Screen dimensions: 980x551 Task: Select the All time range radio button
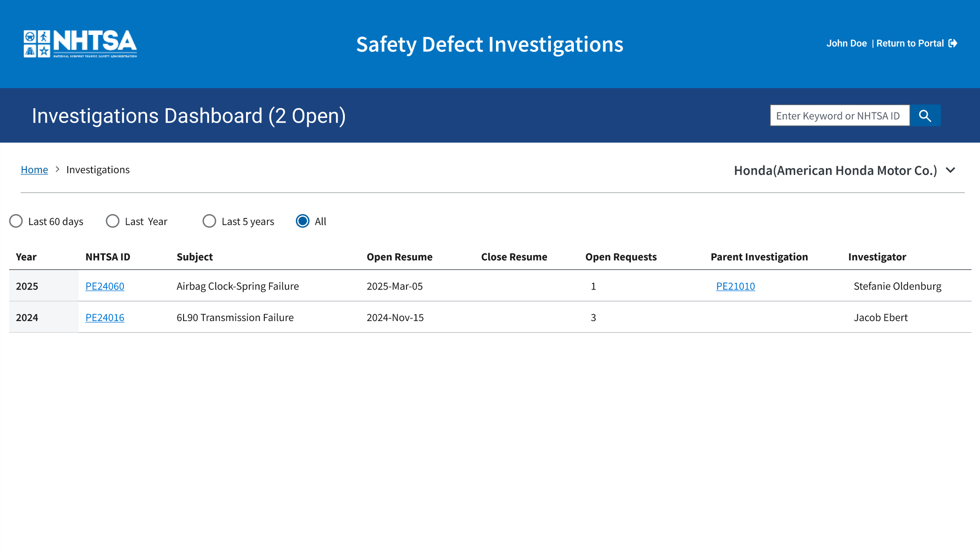[x=303, y=221]
